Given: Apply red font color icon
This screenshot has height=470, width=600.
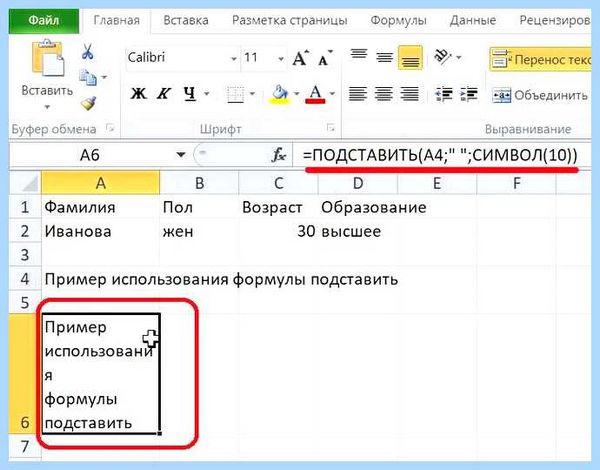Looking at the screenshot, I should (315, 94).
